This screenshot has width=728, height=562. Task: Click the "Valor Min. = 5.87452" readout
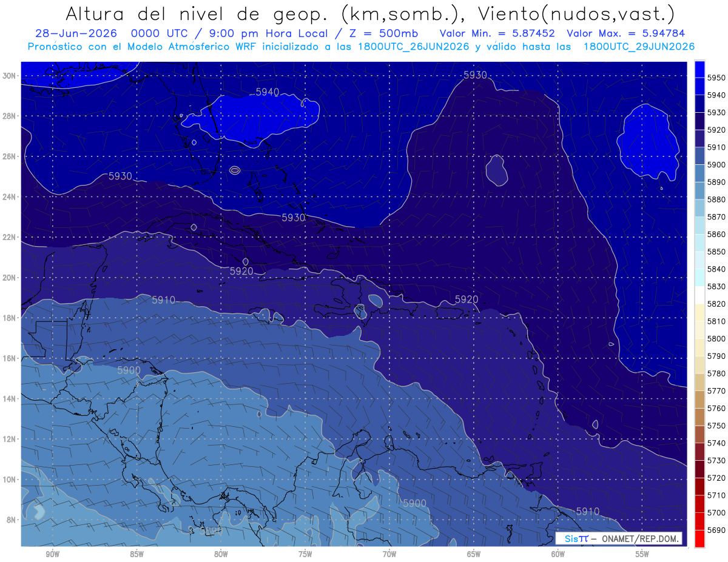(x=497, y=34)
